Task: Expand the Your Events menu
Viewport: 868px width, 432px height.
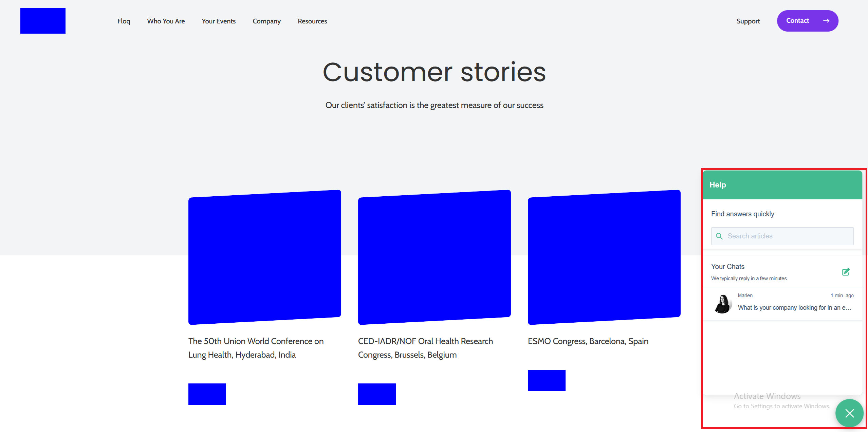Action: tap(218, 21)
